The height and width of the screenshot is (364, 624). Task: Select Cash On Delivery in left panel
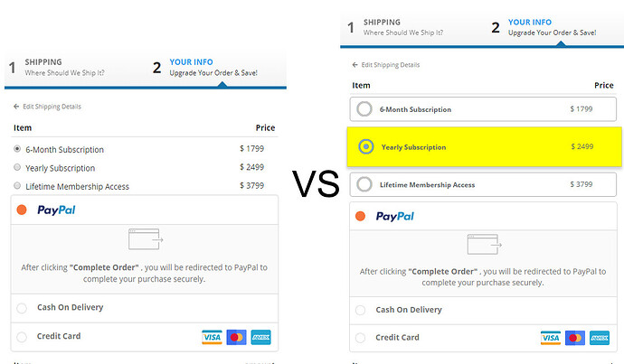[x=22, y=308]
